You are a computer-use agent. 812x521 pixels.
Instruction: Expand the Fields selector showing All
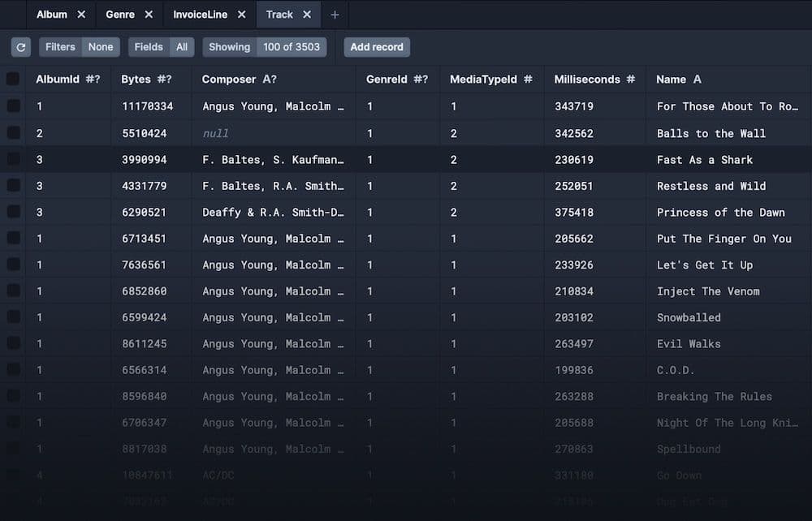coord(161,47)
